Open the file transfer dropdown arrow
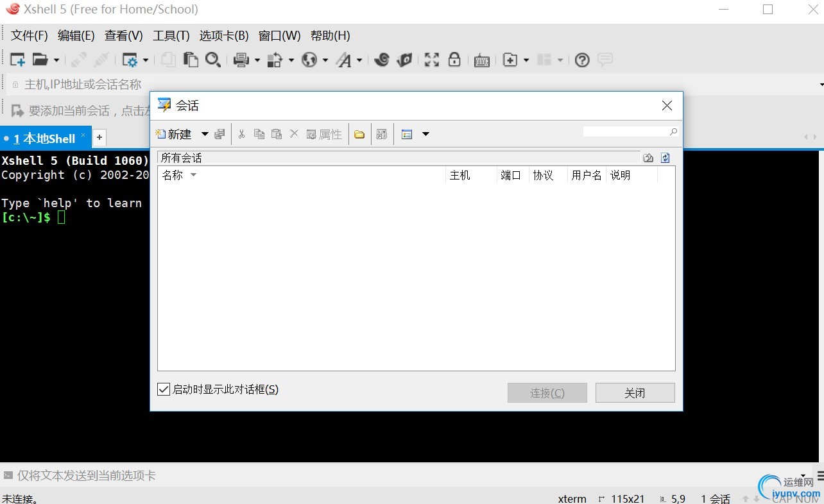This screenshot has height=504, width=824. tap(291, 60)
